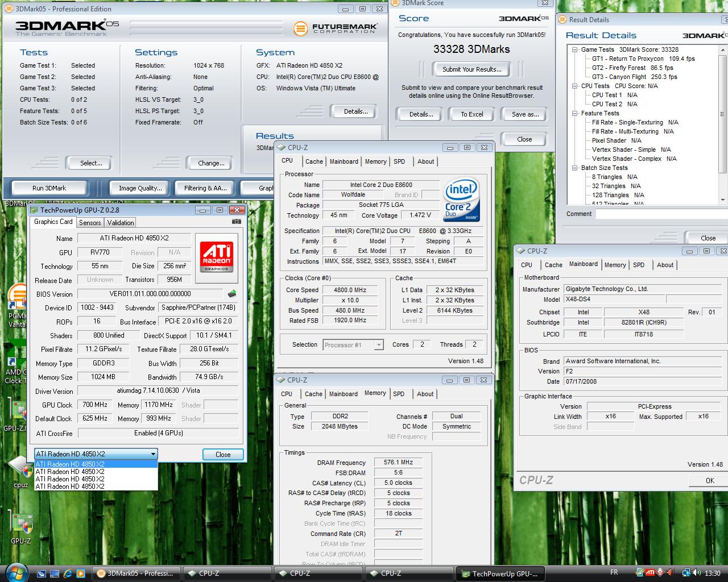Select the GT1 - Return To Proxycon row
The height and width of the screenshot is (582, 728).
pos(643,59)
